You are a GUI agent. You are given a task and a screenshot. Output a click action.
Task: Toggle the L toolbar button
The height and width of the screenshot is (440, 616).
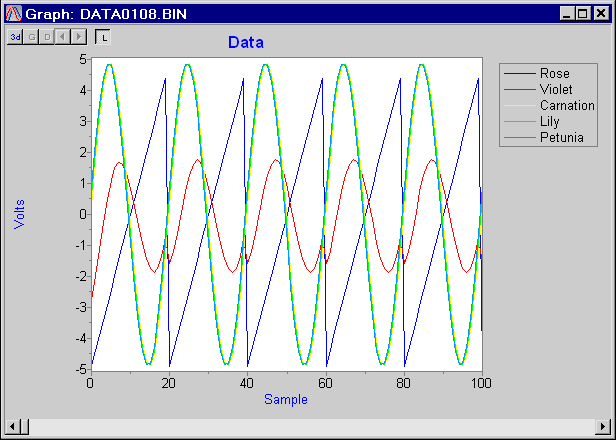(104, 37)
